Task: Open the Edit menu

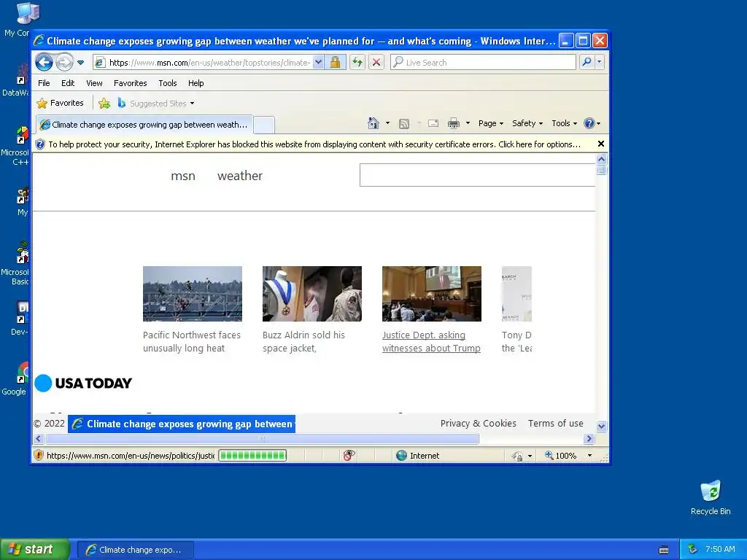Action: pyautogui.click(x=68, y=83)
